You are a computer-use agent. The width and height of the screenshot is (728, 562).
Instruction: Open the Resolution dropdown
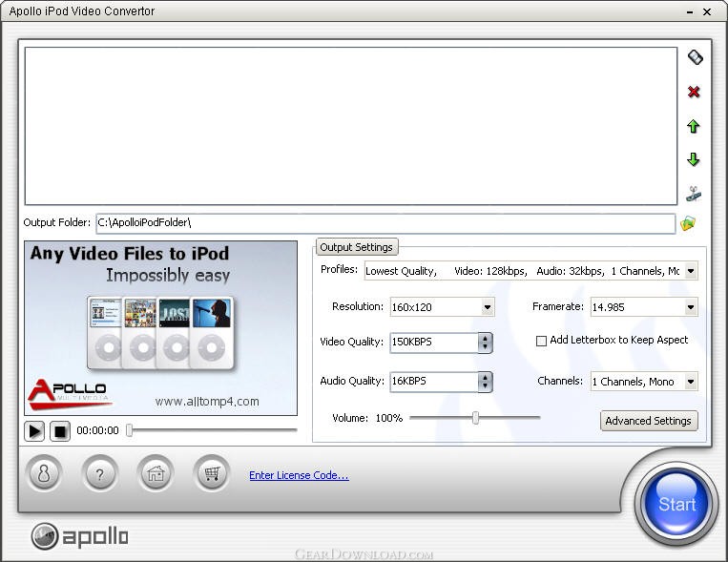[487, 307]
